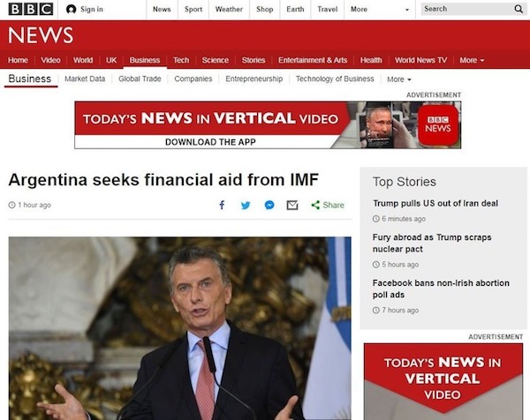Open the Share options button
This screenshot has width=530, height=420.
[x=328, y=205]
